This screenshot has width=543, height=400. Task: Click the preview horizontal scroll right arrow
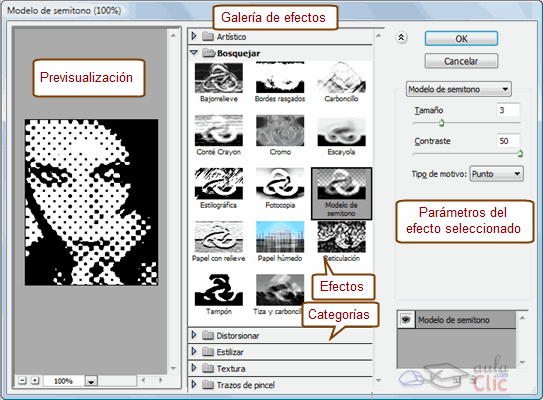(161, 380)
